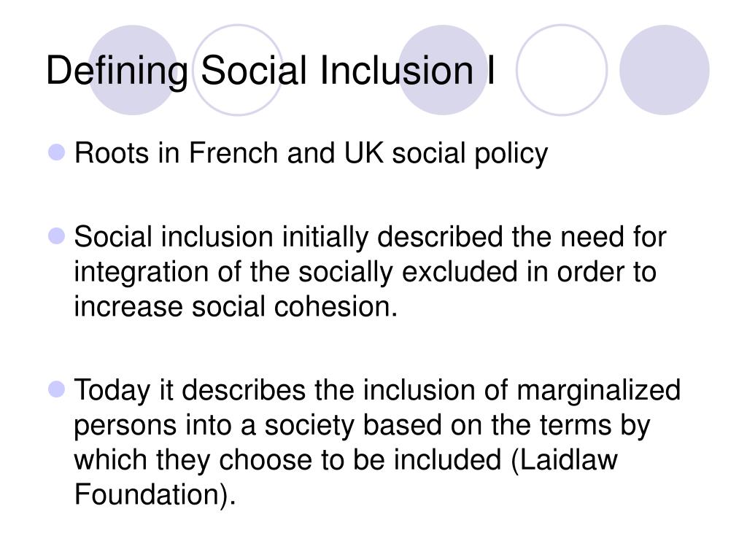
Task: Click the line starting "persons into a society"
Action: point(362,426)
